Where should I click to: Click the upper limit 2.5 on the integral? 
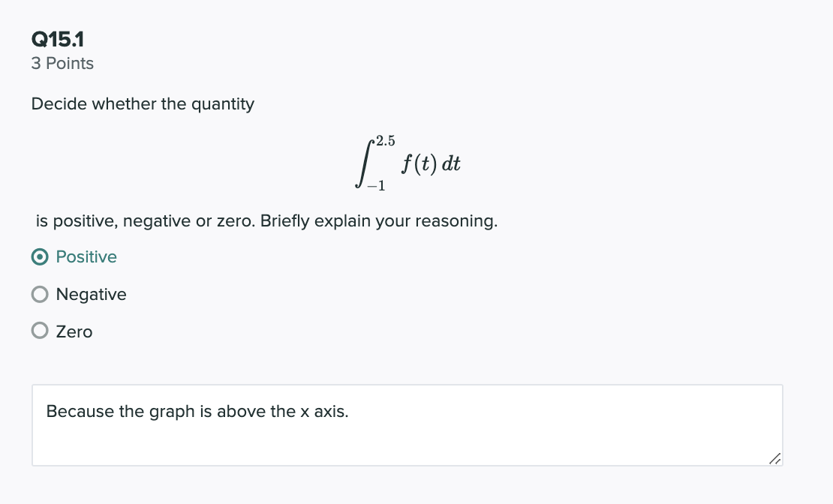click(384, 139)
